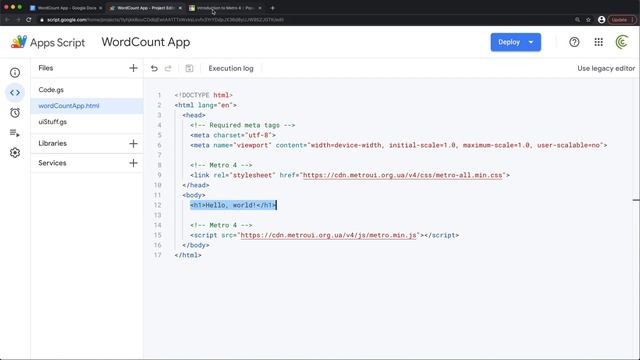Click the metro.min.js script URL
The image size is (640, 360).
pos(329,235)
